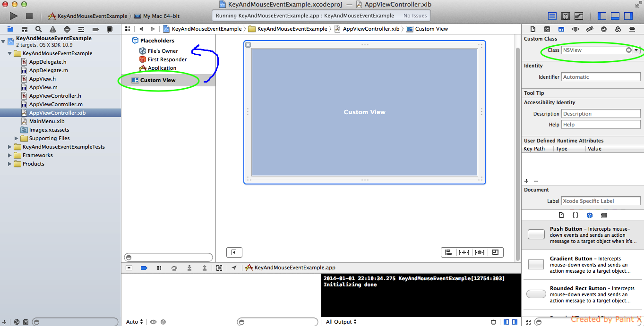Toggle the Navigator pane visibility
Image resolution: width=644 pixels, height=326 pixels.
coord(602,16)
